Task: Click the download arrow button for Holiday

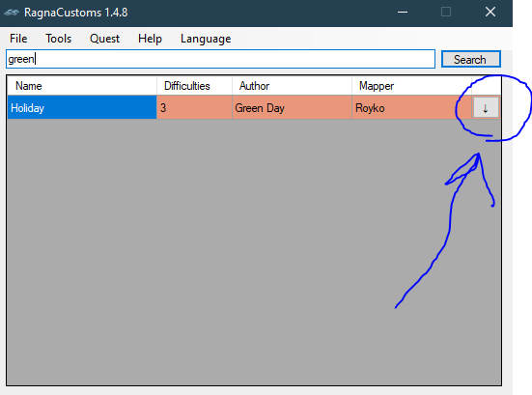Action: (x=486, y=108)
